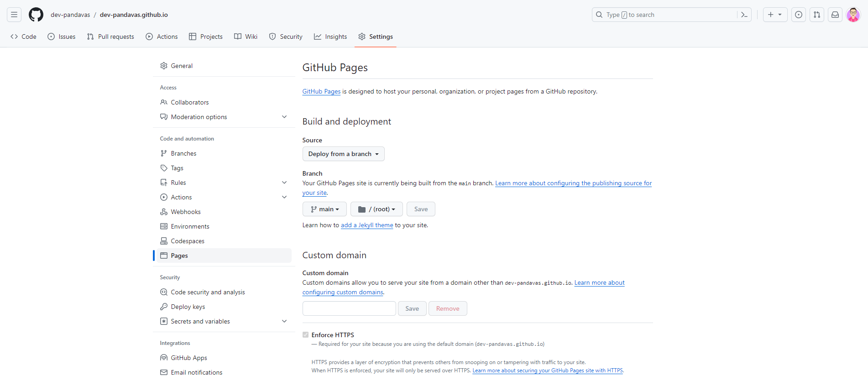This screenshot has height=386, width=868.
Task: Switch to the Pull requests tab
Action: point(110,37)
